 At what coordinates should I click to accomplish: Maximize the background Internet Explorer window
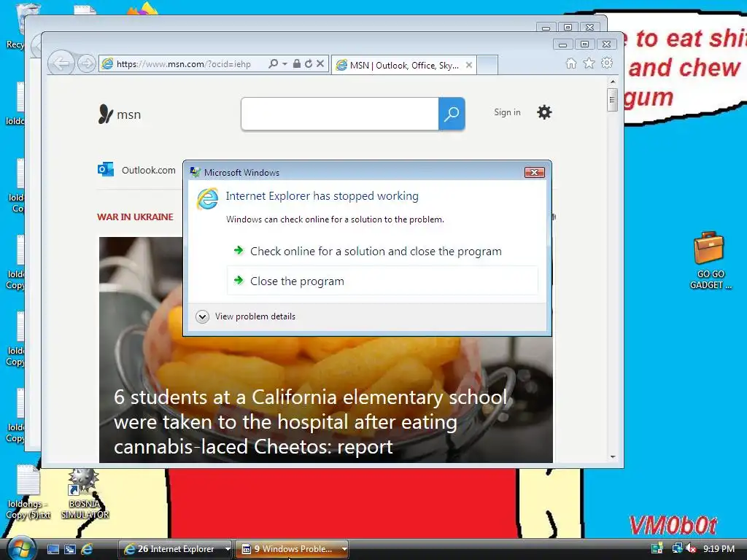[568, 27]
